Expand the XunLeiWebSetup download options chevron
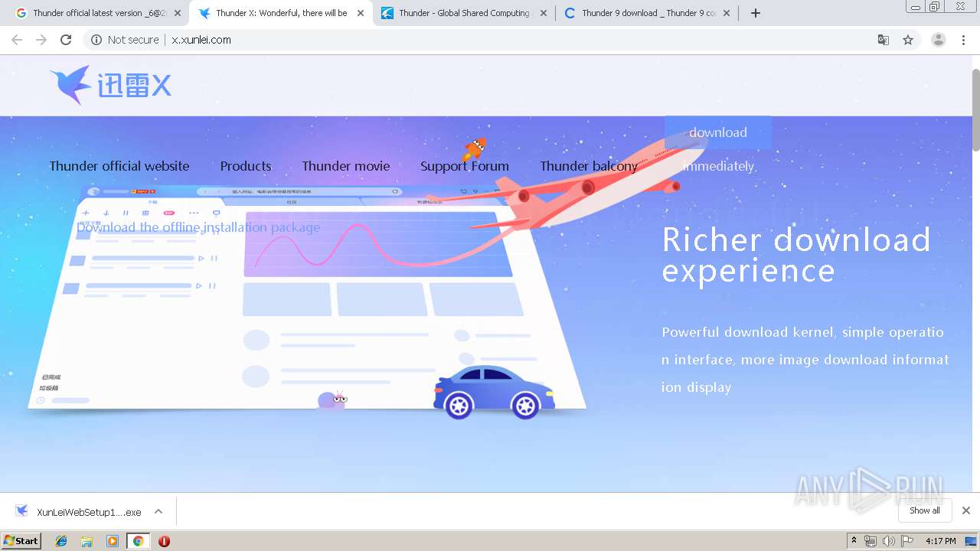This screenshot has width=980, height=551. [158, 511]
